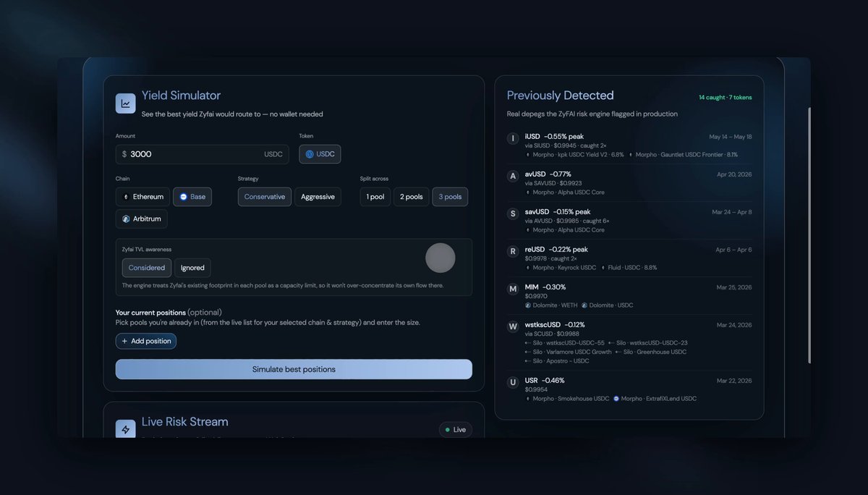This screenshot has height=495, width=868.
Task: Click the "Mar 22, 2026" date
Action: [734, 381]
